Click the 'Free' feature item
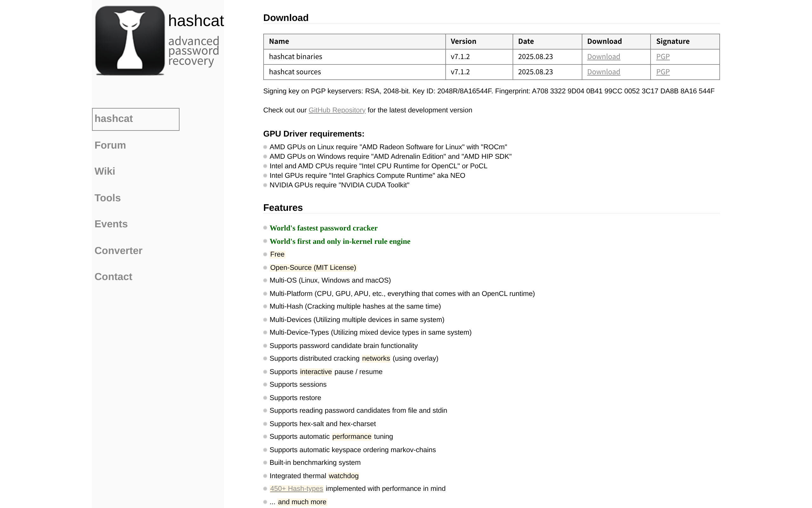The image size is (812, 508). (277, 254)
